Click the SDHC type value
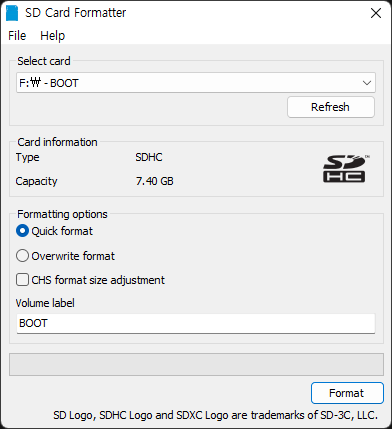Image resolution: width=392 pixels, height=429 pixels. [x=149, y=157]
